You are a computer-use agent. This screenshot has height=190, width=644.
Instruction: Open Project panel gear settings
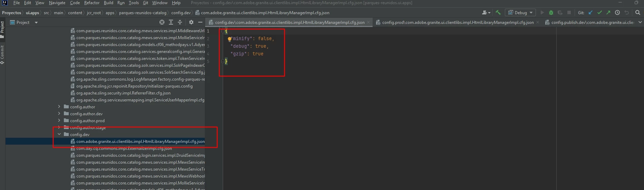(x=191, y=22)
